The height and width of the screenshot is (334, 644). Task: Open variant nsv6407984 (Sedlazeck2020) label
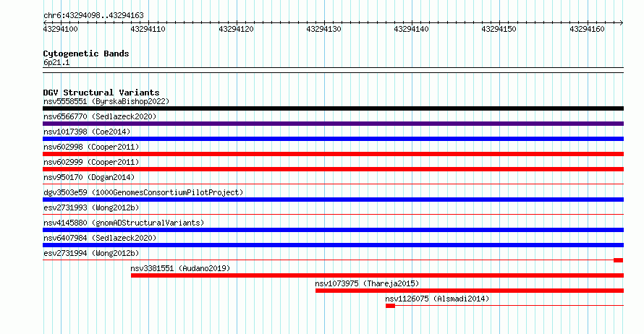[100, 238]
